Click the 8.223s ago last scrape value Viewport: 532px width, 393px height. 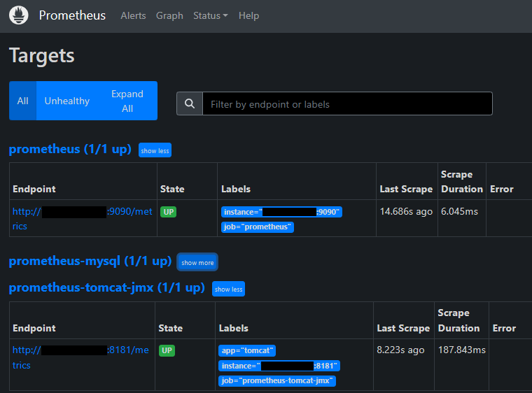pos(400,350)
